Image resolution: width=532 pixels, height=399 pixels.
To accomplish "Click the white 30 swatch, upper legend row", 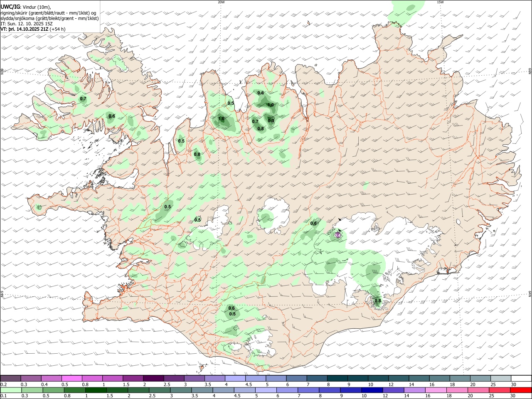I will tap(521, 379).
